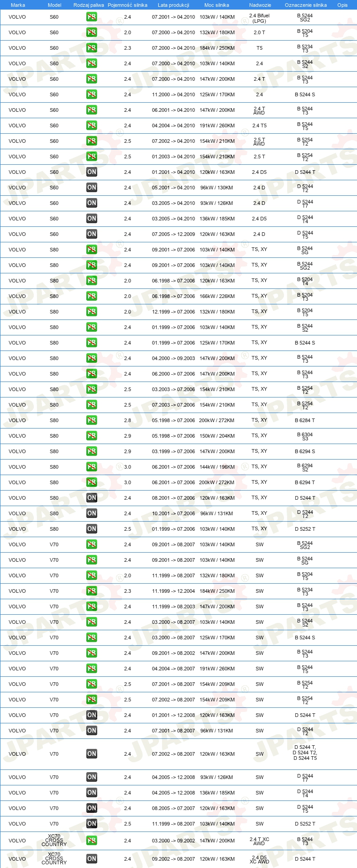The image size is (357, 868).
Task: Click petrol icon of V70 2.3 184kW B 5234 T3
Action: [x=92, y=591]
